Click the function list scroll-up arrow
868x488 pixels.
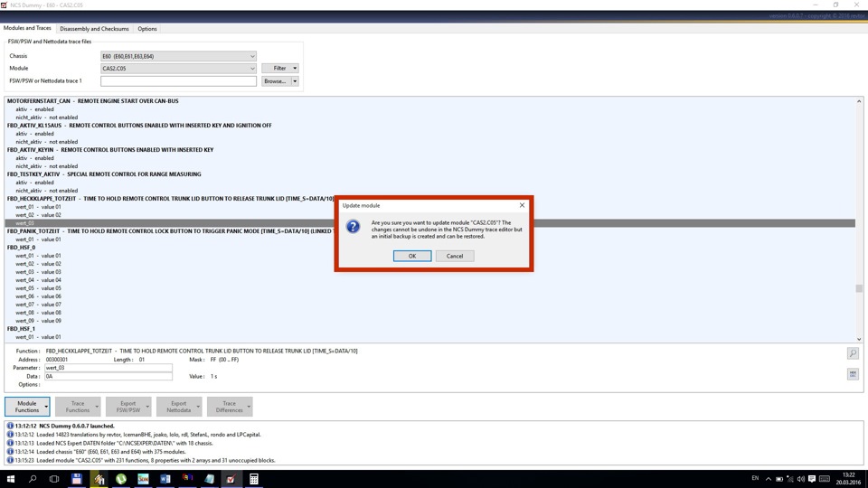859,101
